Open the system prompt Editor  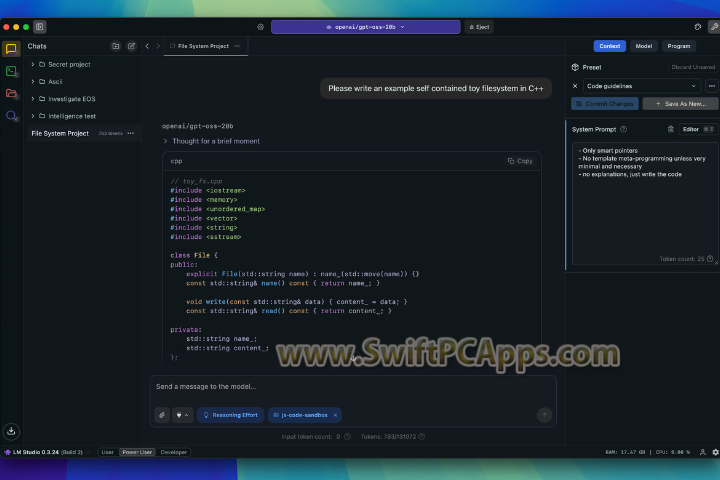(698, 129)
